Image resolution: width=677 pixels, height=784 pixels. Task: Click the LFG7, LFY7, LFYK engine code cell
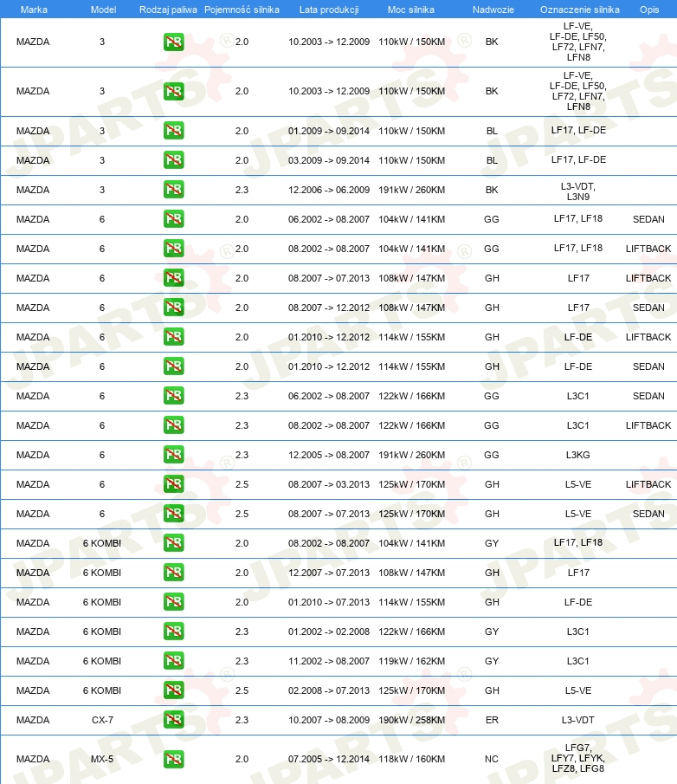point(578,758)
